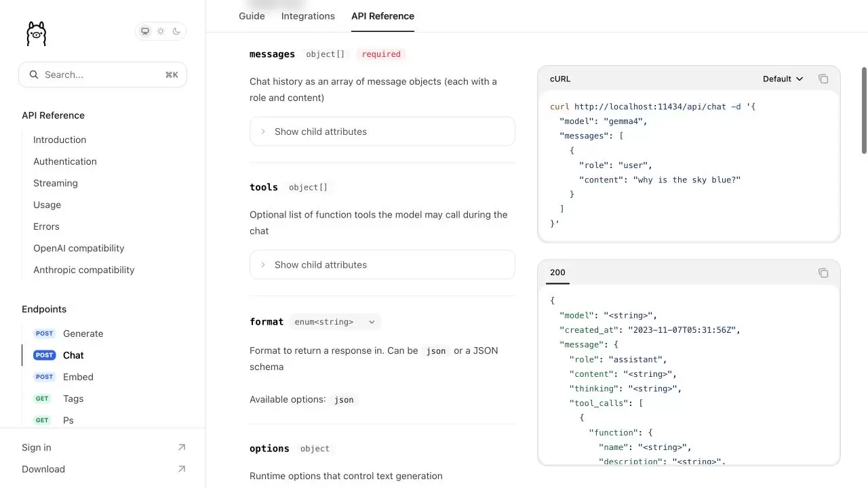This screenshot has height=488, width=868.
Task: Click the ⌘K shortcut hint
Action: pos(172,75)
